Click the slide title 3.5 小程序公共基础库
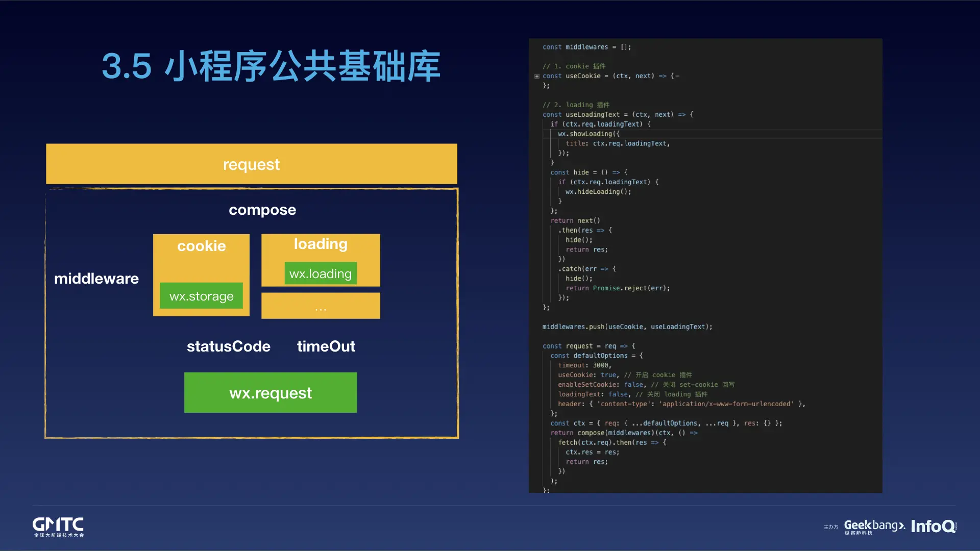Image resolution: width=980 pixels, height=551 pixels. (x=271, y=66)
